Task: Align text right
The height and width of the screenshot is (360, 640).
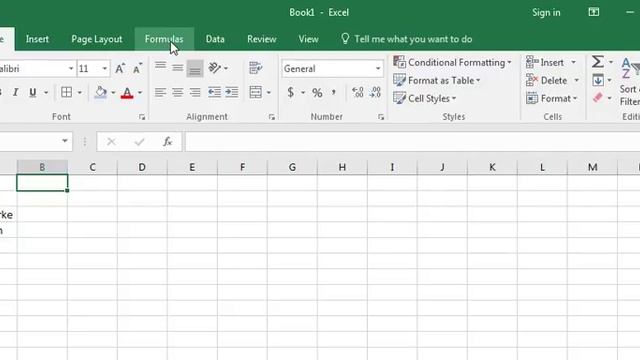Action: [195, 93]
